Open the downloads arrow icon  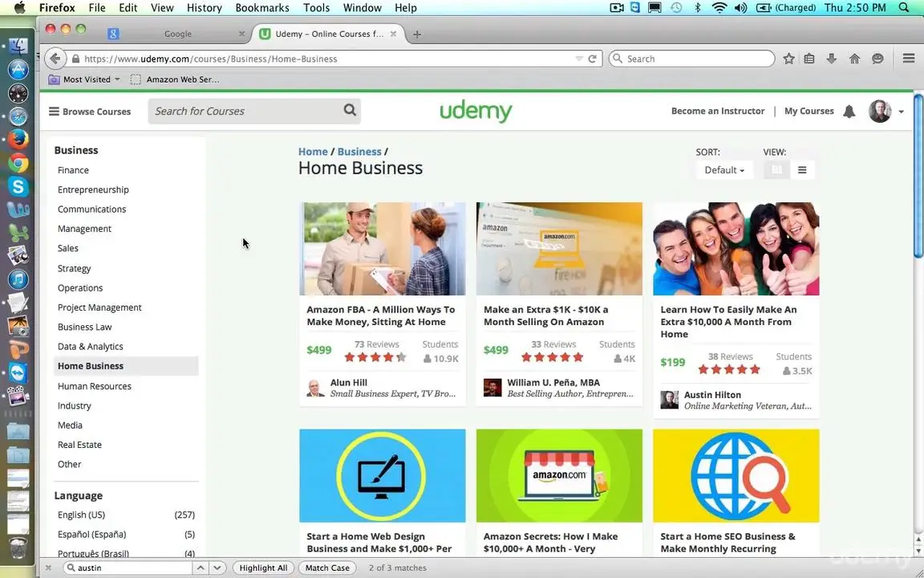click(832, 59)
